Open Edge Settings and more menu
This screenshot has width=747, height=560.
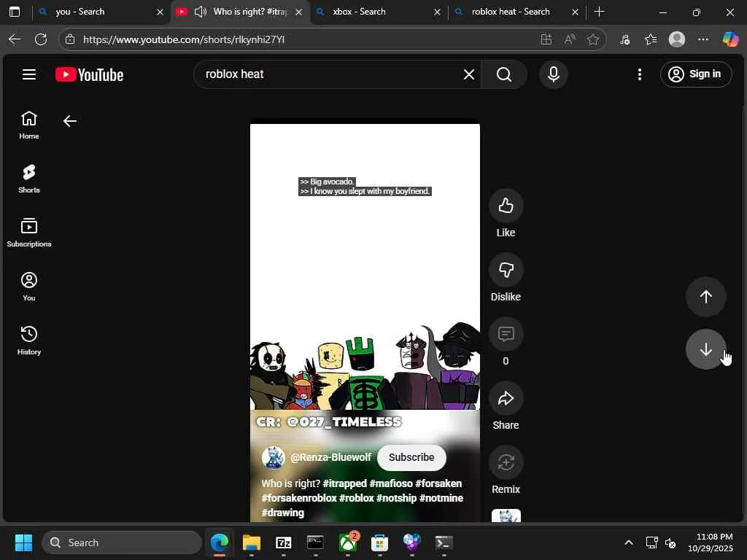pyautogui.click(x=703, y=39)
